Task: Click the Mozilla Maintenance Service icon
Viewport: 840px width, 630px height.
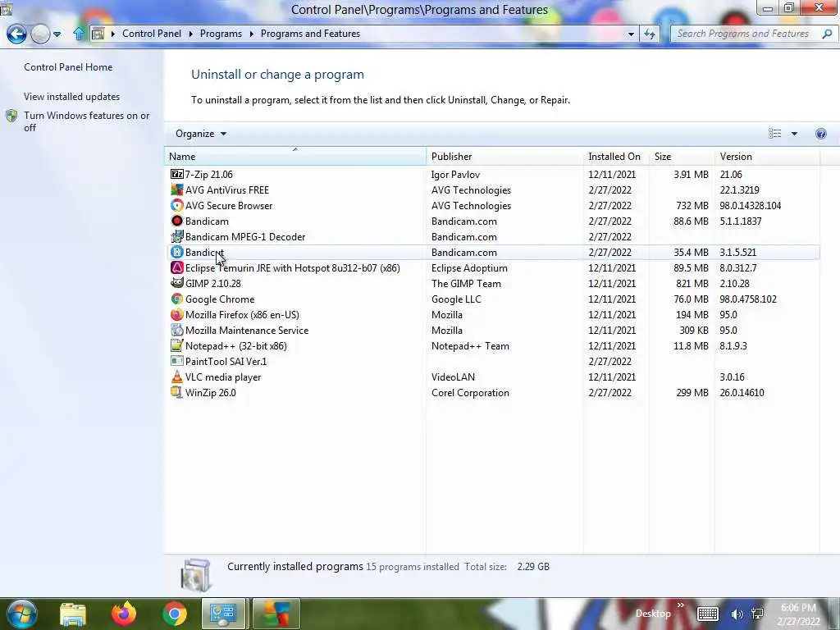Action: coord(177,330)
